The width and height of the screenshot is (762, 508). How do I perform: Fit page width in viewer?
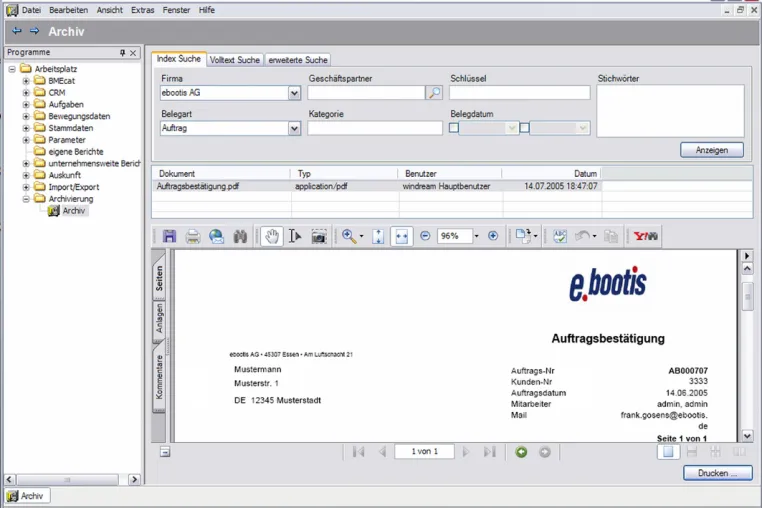coord(401,236)
